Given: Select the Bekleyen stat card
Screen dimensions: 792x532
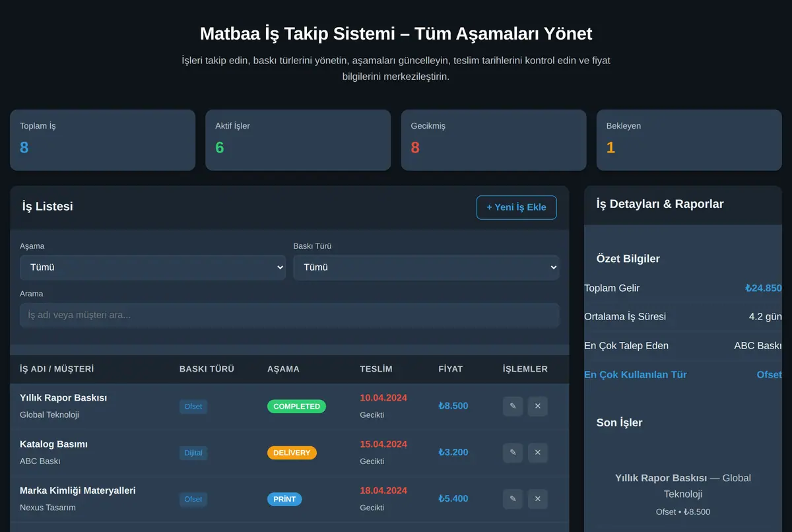Looking at the screenshot, I should (689, 140).
